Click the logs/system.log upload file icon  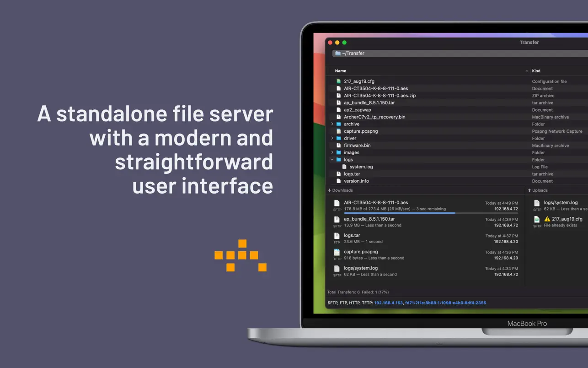pos(537,203)
